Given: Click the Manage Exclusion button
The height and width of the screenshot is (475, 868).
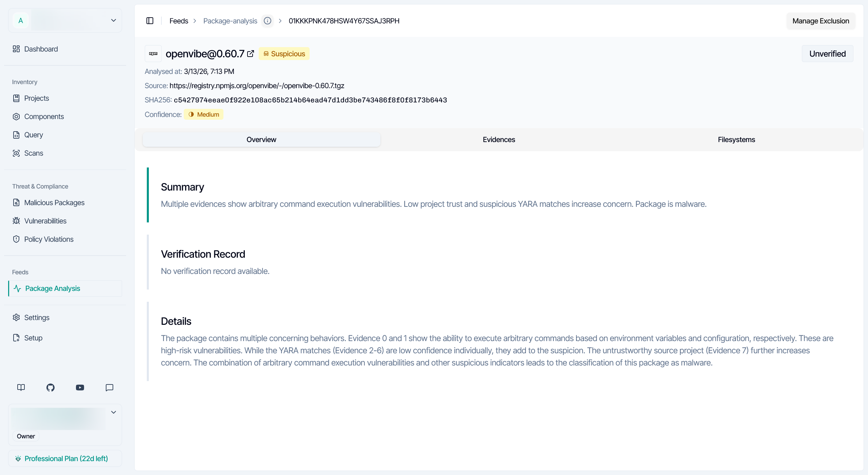Looking at the screenshot, I should coord(821,21).
